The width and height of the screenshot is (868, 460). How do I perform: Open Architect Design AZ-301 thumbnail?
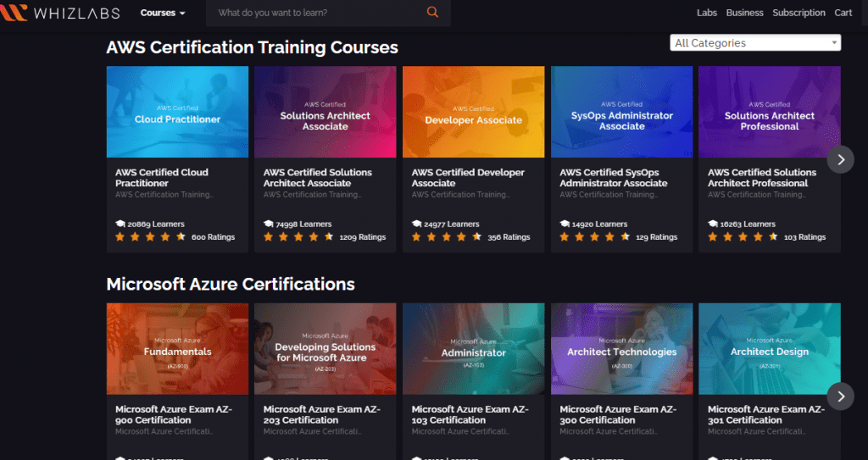coord(770,349)
